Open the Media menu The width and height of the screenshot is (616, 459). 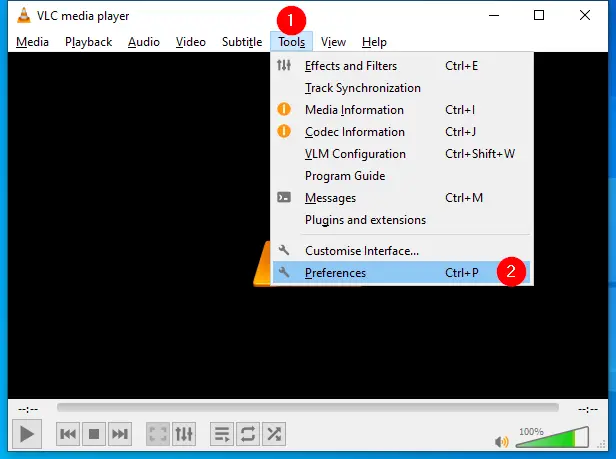(32, 42)
